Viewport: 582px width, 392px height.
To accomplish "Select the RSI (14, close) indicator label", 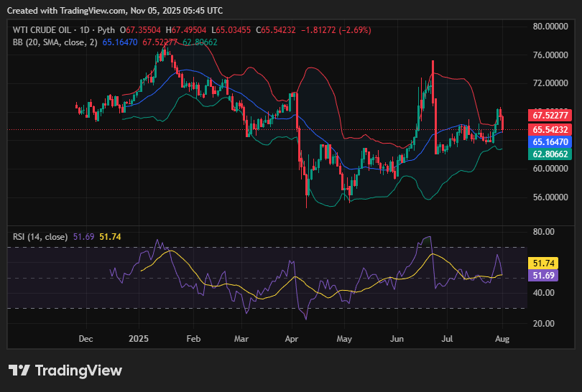I will pyautogui.click(x=40, y=236).
